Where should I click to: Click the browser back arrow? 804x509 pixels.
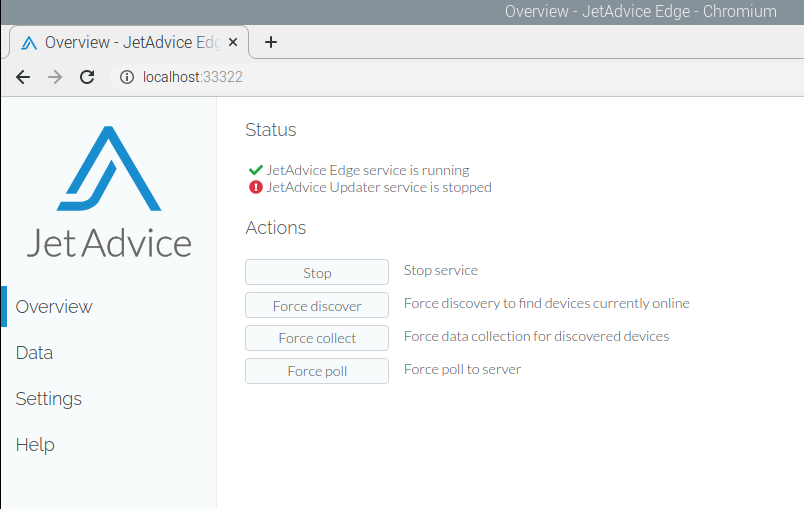(x=23, y=77)
